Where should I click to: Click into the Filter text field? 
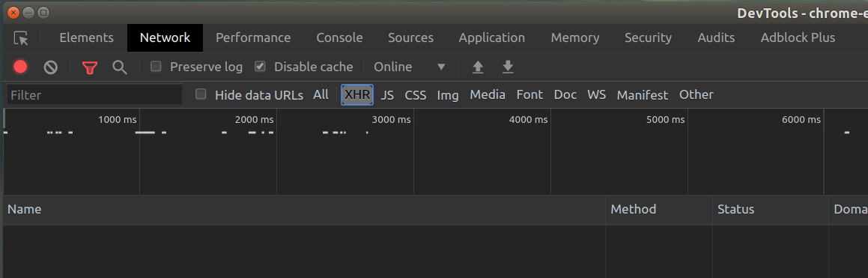94,94
